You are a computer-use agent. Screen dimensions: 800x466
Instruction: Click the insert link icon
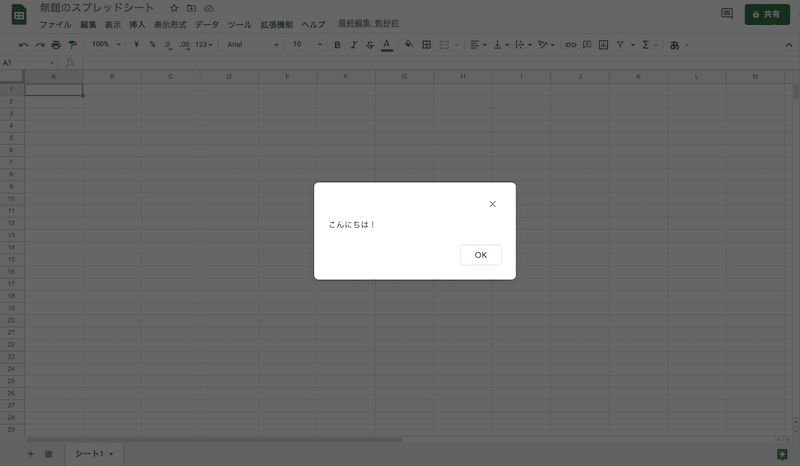click(571, 45)
